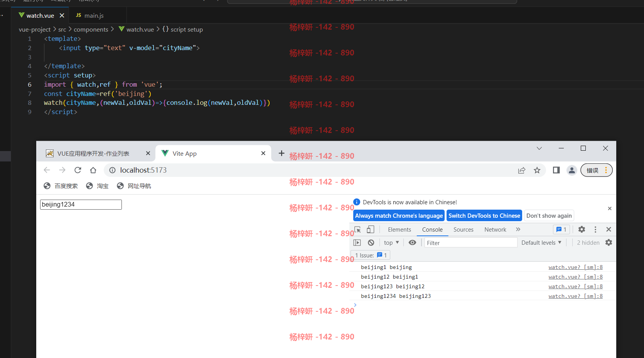Open the profile avatar menu
The height and width of the screenshot is (358, 644).
[x=572, y=170]
